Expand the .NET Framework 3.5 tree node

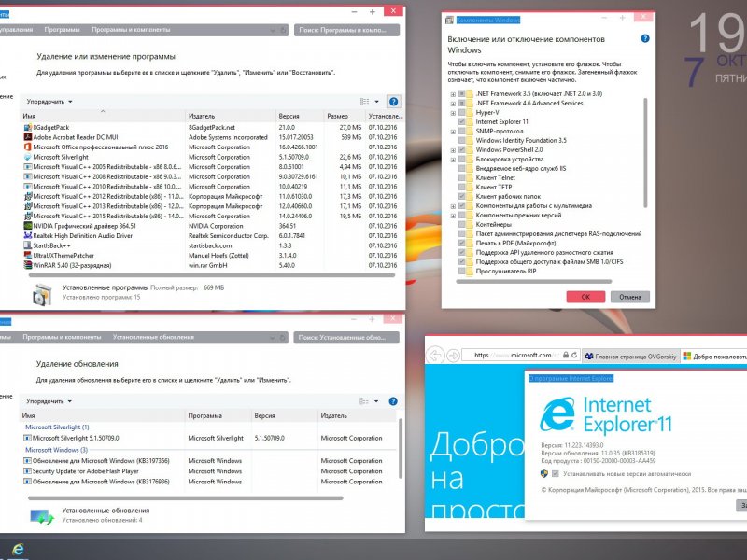tap(453, 94)
